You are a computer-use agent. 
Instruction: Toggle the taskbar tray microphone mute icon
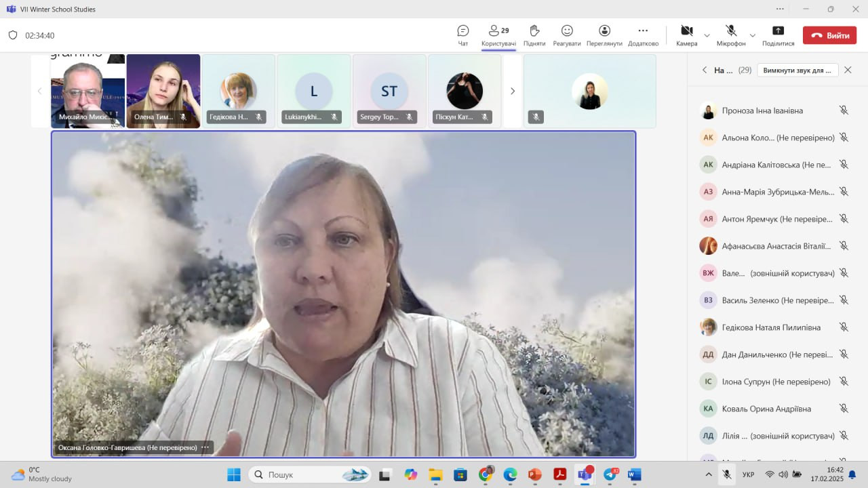(726, 474)
